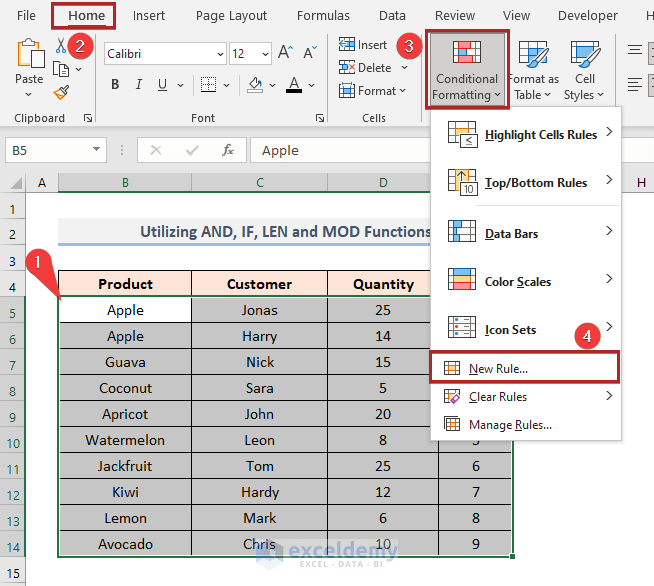Viewport: 654px width, 586px height.
Task: Switch to the Review tab
Action: coord(455,15)
